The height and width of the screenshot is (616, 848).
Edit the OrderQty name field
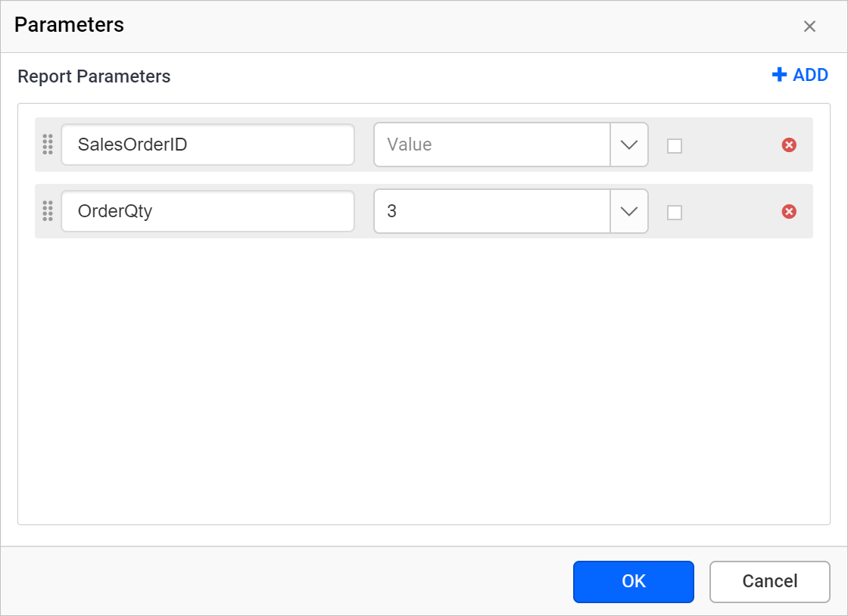click(x=207, y=211)
